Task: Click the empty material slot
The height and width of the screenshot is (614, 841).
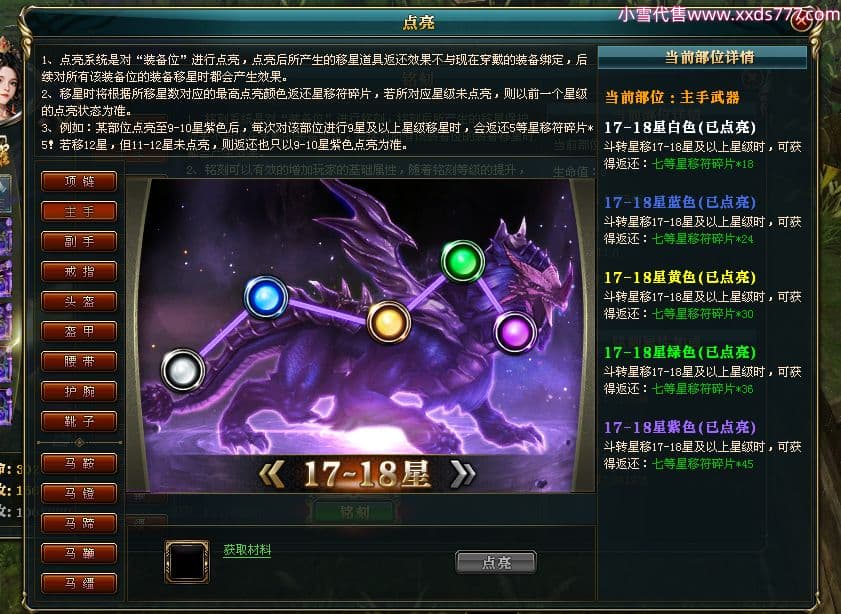Action: 187,561
